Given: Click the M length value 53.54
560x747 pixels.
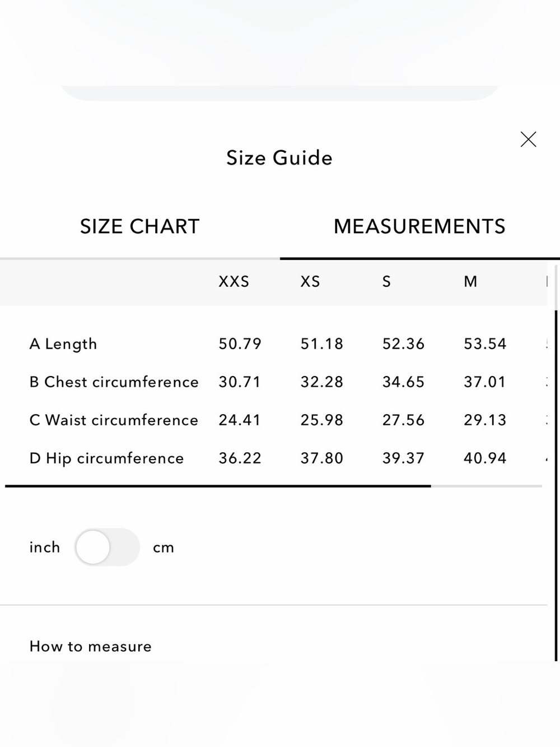Looking at the screenshot, I should (485, 344).
